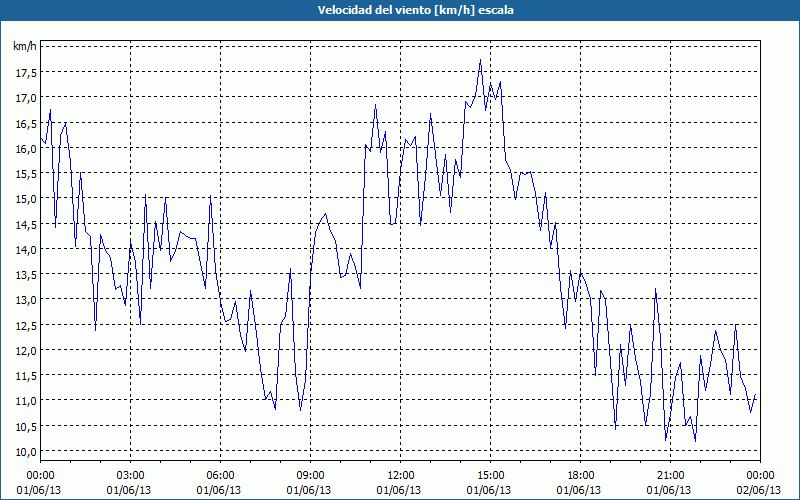Select the 16,0 y-axis label
Viewport: 800px width, 500px height.
pyautogui.click(x=26, y=148)
